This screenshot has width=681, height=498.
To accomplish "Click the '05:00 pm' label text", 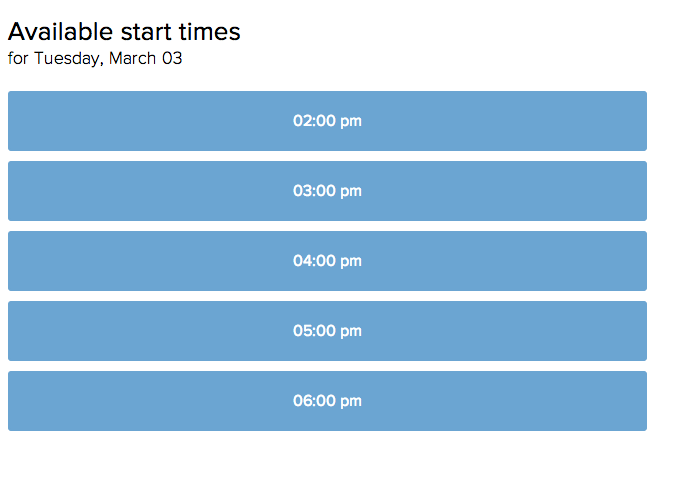I will tap(327, 331).
